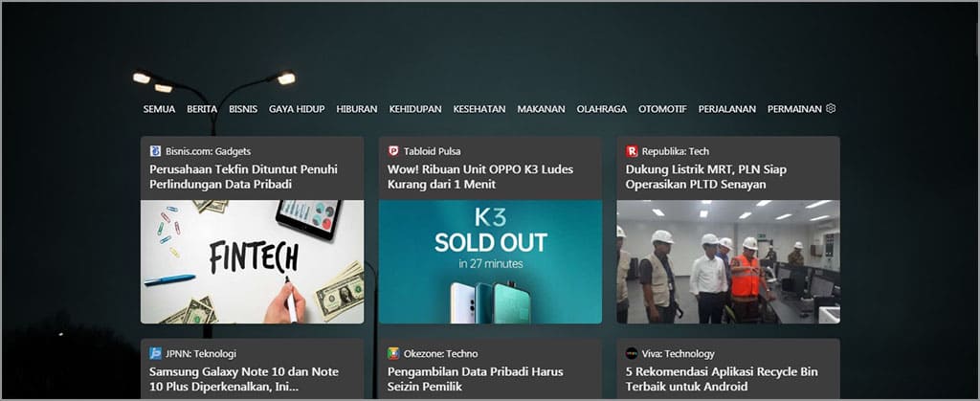Click the Republika source icon
The width and height of the screenshot is (980, 401).
tap(632, 151)
